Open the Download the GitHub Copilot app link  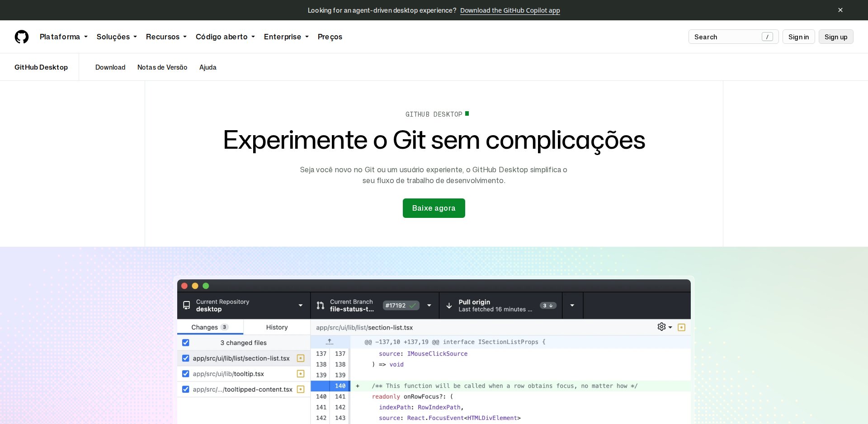point(510,10)
